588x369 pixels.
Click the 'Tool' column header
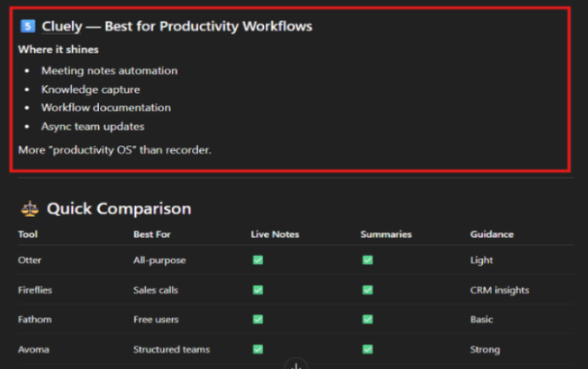pos(28,234)
